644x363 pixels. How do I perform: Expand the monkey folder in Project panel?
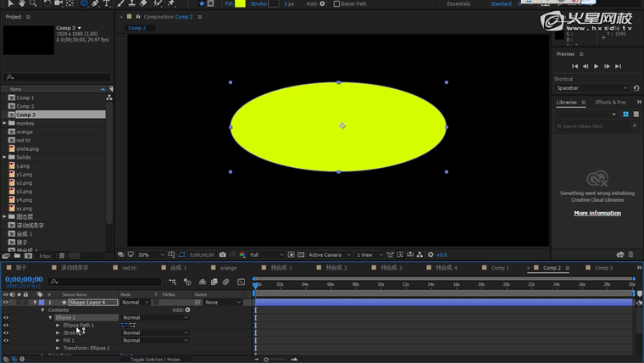[x=5, y=123]
